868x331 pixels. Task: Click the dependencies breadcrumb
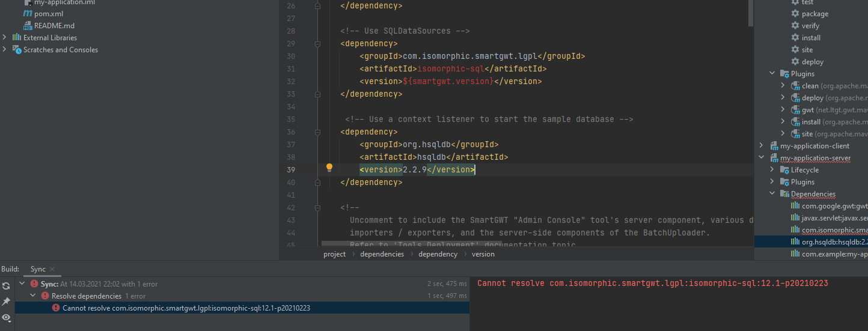[x=382, y=254]
